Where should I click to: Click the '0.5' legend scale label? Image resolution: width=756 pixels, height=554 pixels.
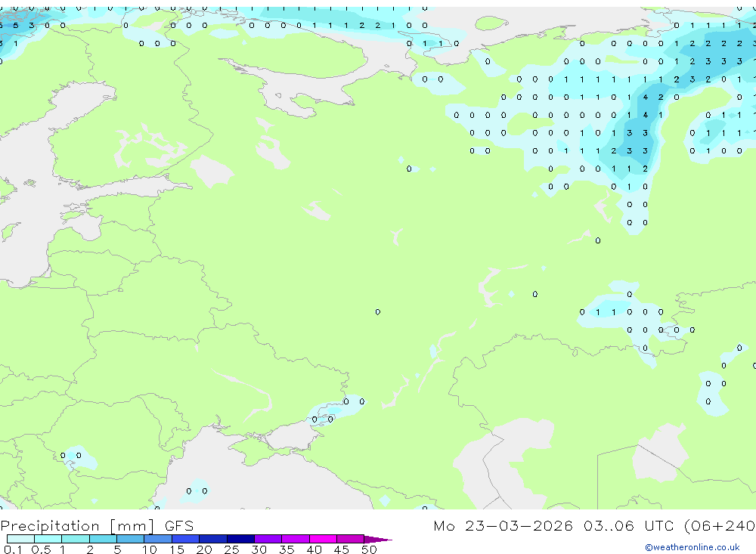click(x=41, y=549)
